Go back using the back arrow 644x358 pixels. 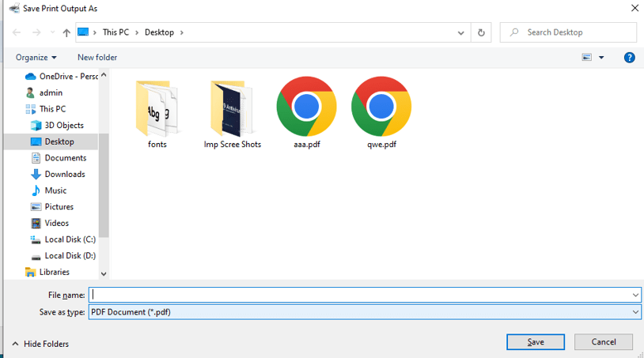point(17,32)
